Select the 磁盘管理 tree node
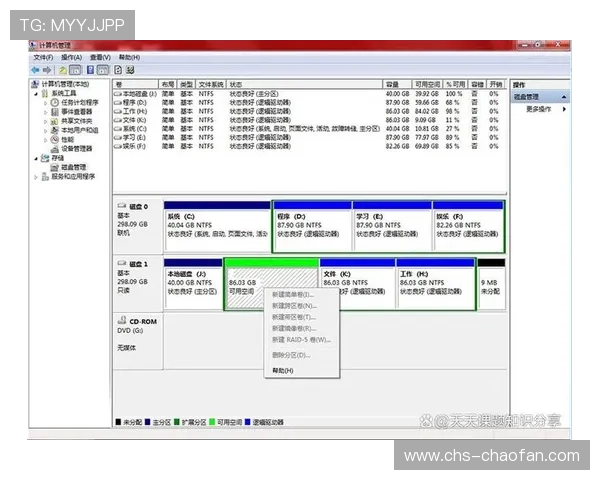 (x=73, y=167)
